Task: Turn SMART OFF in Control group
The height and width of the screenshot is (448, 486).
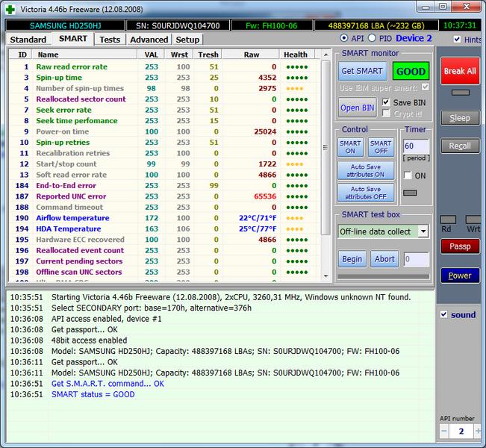Action: pos(381,147)
